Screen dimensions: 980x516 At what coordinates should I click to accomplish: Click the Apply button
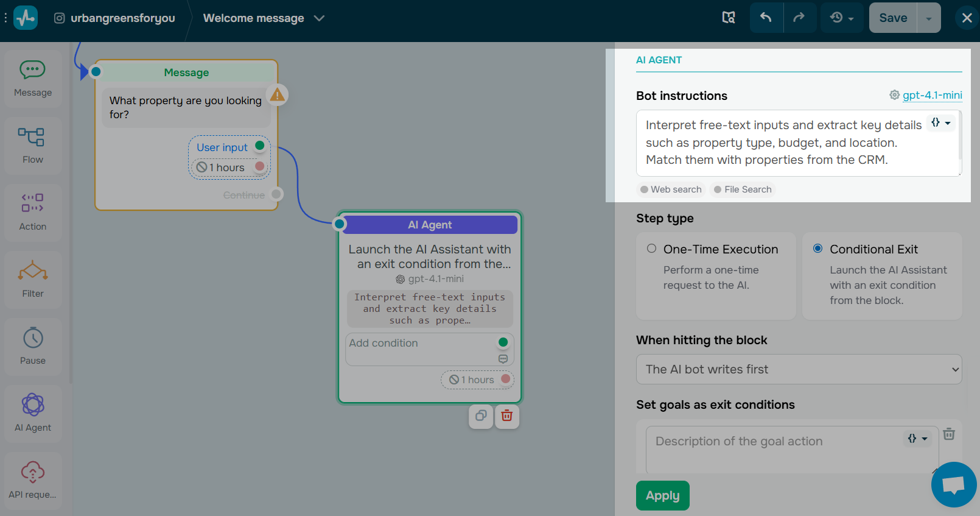coord(662,495)
